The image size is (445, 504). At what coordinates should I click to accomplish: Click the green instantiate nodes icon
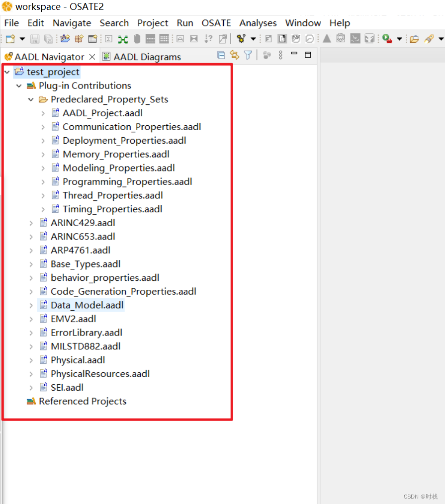tap(122, 39)
